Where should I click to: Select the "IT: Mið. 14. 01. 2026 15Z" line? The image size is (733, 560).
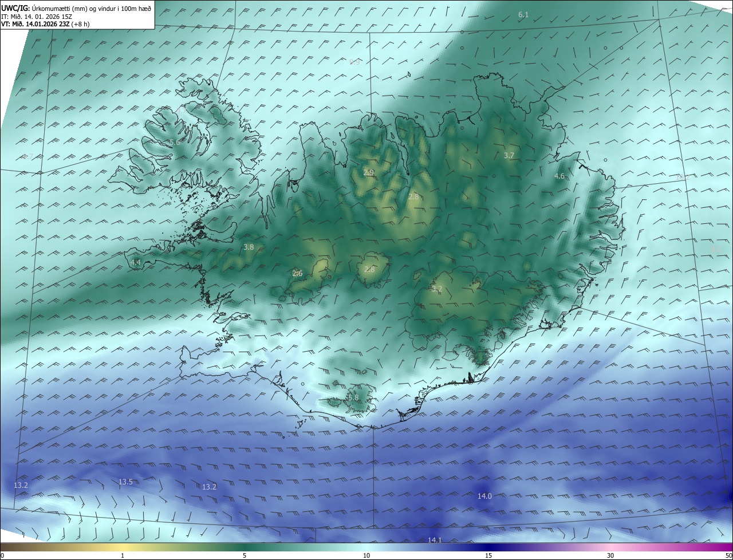[37, 17]
